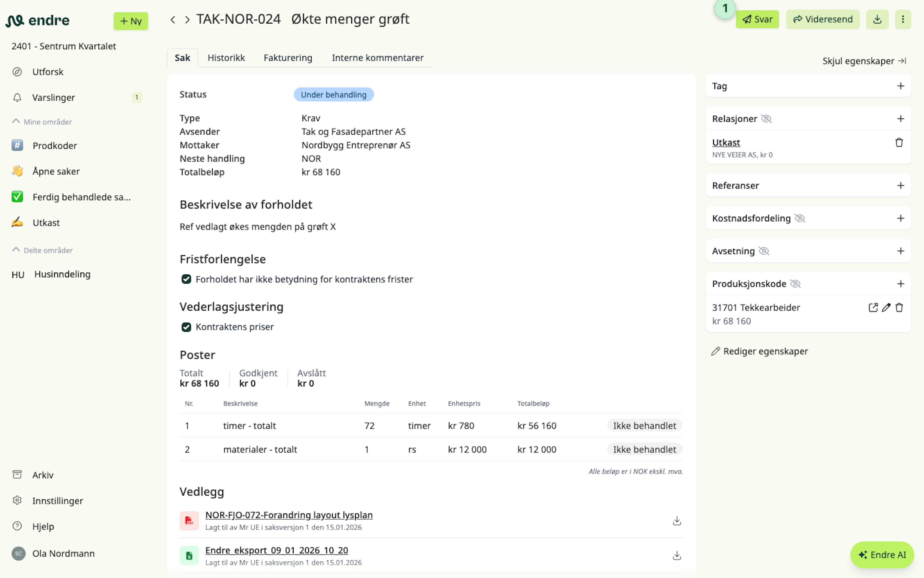924x578 pixels.
Task: Click the Varslinger count badge '1'
Action: [137, 98]
